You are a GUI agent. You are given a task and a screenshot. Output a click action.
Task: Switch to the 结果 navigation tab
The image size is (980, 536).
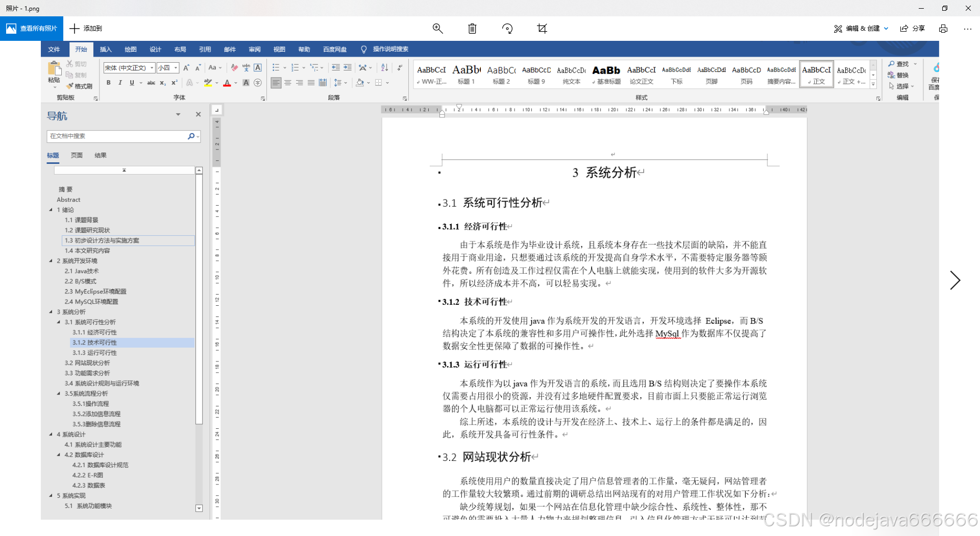(101, 156)
